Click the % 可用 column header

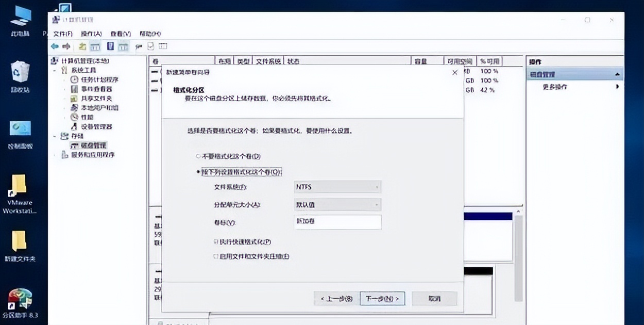pos(489,61)
